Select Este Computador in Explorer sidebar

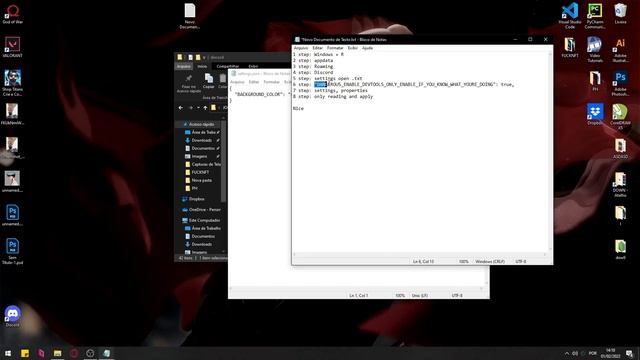click(x=204, y=220)
